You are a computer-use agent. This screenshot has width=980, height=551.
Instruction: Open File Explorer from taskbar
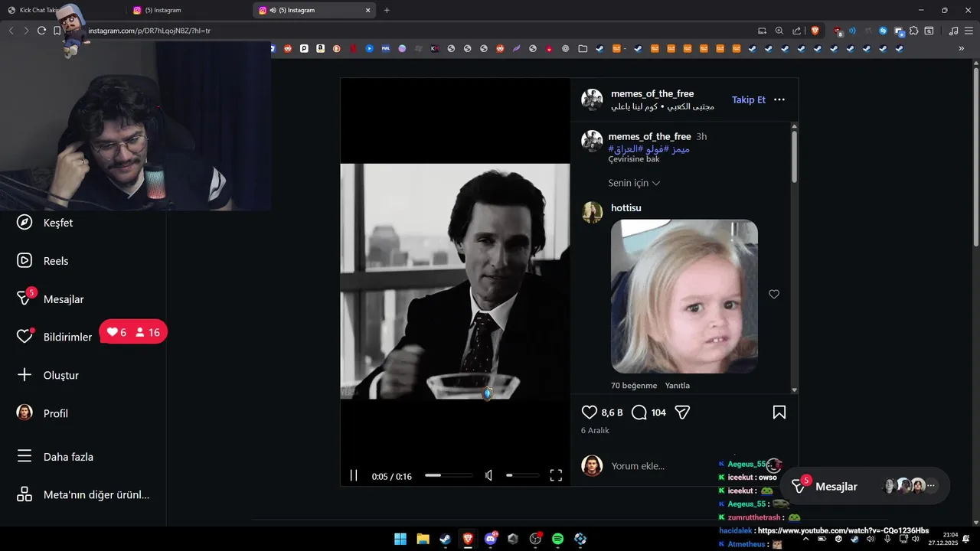pos(423,539)
